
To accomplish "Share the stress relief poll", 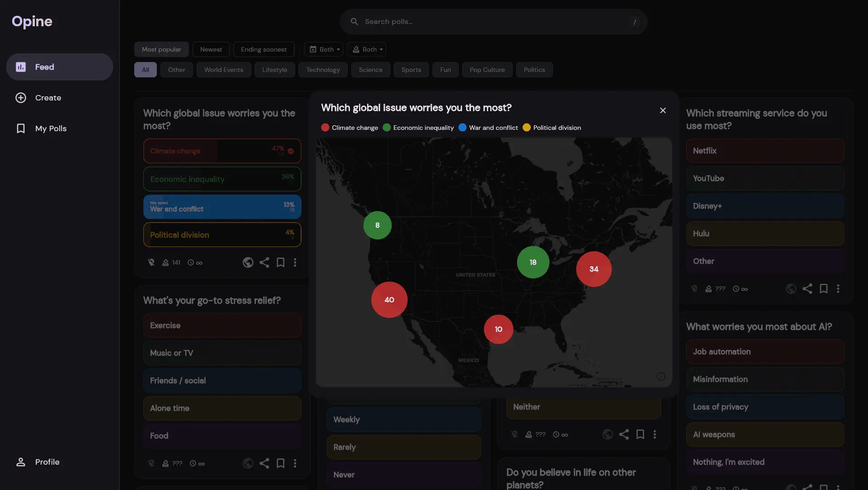I will click(x=264, y=463).
